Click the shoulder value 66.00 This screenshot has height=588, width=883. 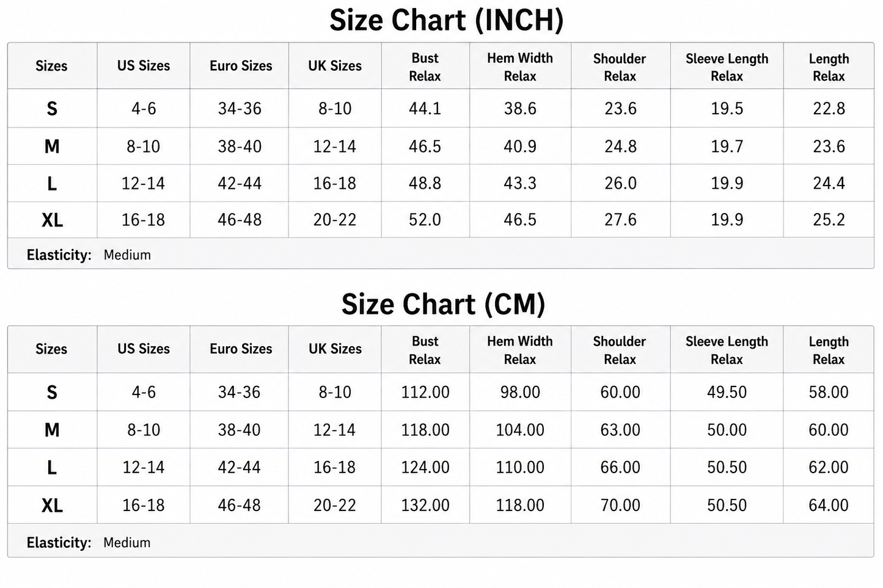[x=620, y=467]
